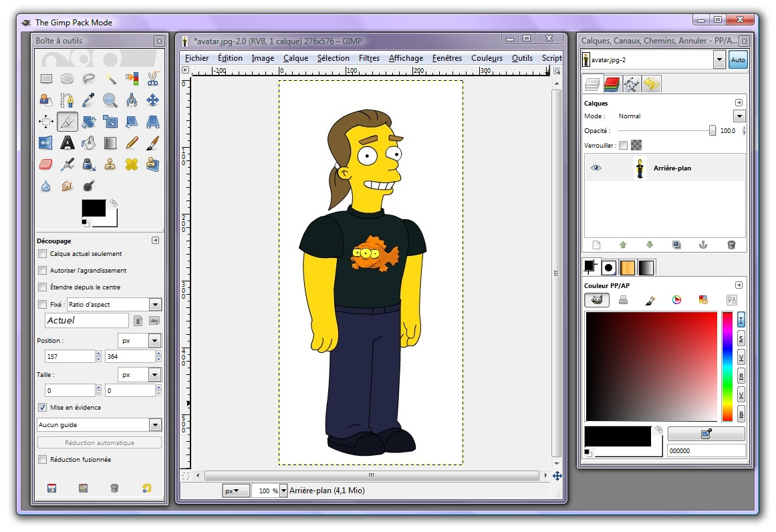Enable 'Autoriser l'agrandissement' checkbox
Screen dimensions: 776x532
(x=43, y=271)
